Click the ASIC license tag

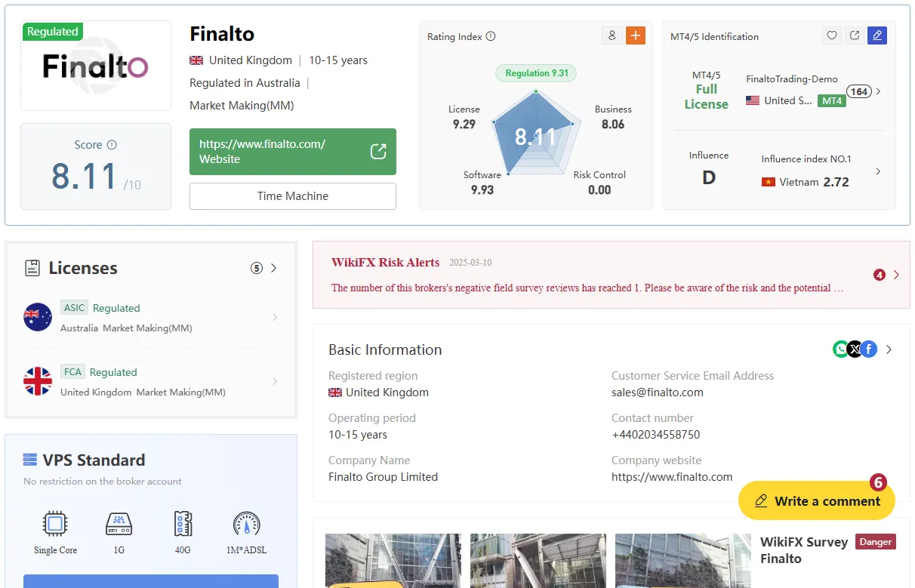[74, 307]
